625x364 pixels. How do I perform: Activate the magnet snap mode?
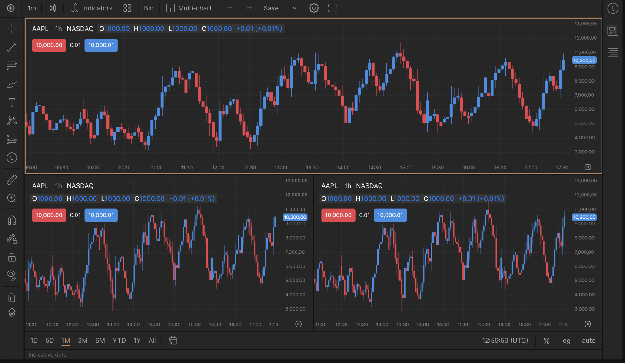[12, 220]
